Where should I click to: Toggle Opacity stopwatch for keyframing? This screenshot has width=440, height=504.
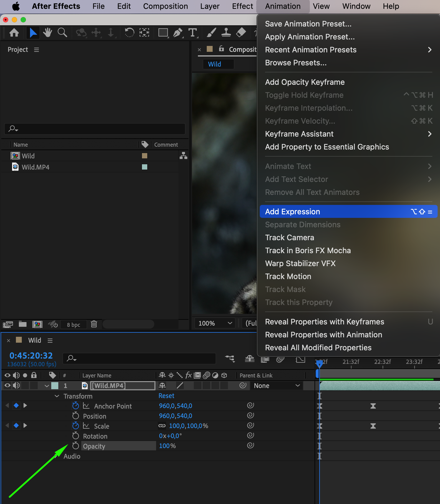(76, 446)
